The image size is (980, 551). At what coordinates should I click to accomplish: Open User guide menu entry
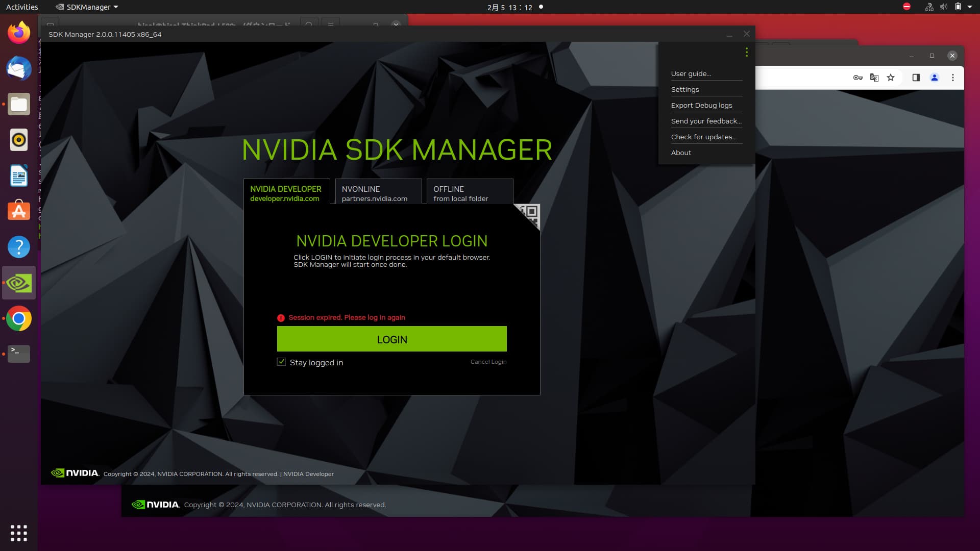tap(691, 73)
